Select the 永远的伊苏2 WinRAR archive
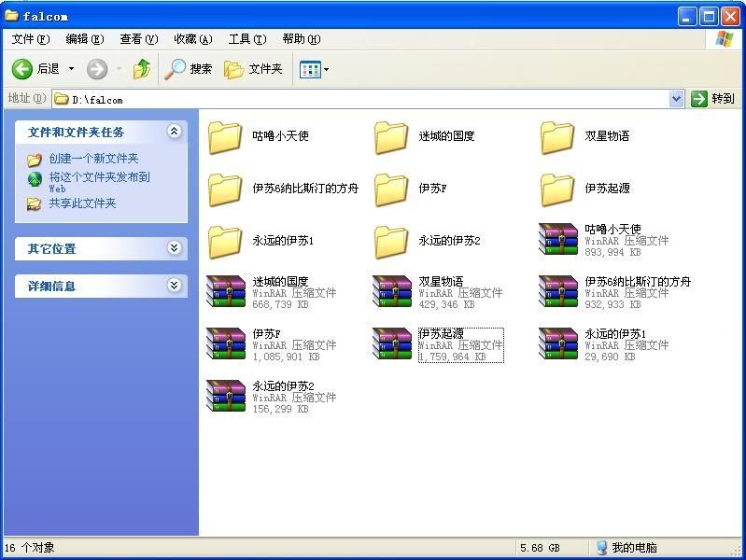 (x=225, y=397)
